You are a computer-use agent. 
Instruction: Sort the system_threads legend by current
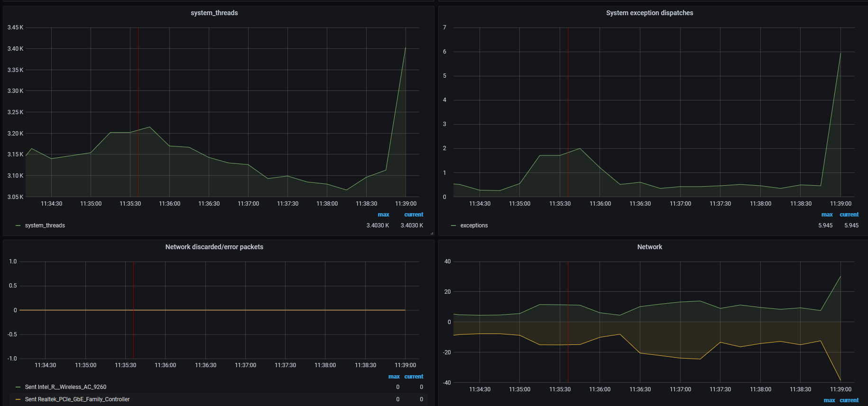414,215
